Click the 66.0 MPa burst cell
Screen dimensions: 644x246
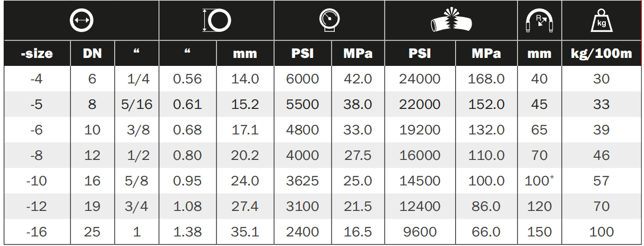(486, 232)
